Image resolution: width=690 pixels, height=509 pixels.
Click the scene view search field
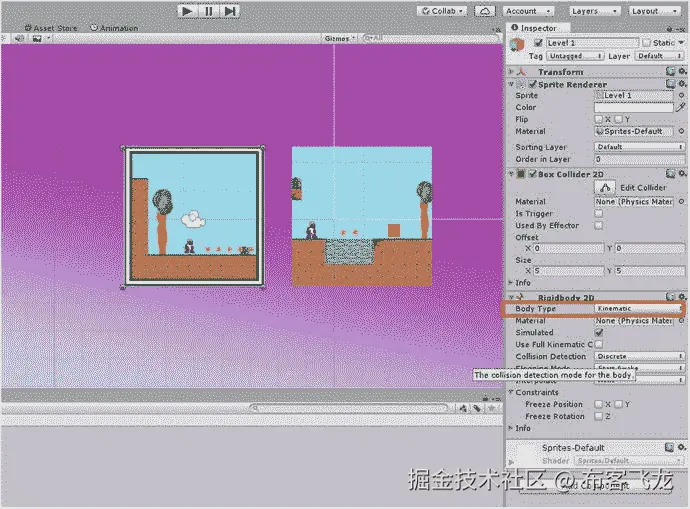pyautogui.click(x=429, y=38)
